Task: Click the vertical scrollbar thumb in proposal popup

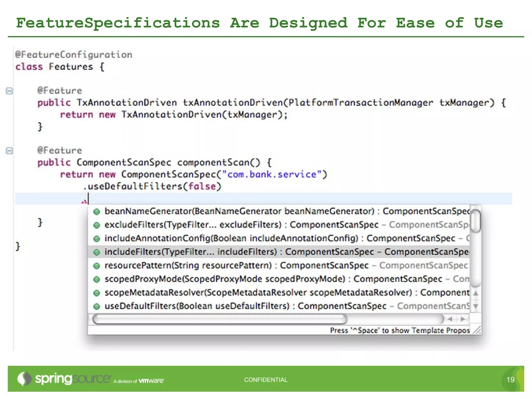Action: [476, 221]
